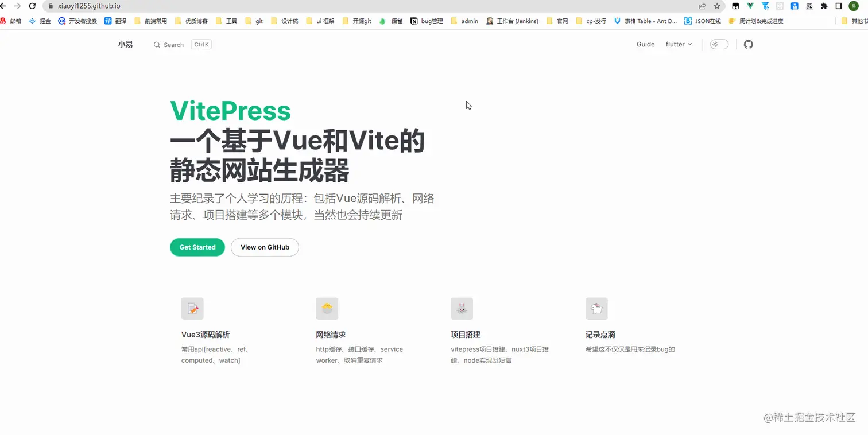Bookmark this page with star icon
This screenshot has height=435, width=868.
pyautogui.click(x=717, y=6)
